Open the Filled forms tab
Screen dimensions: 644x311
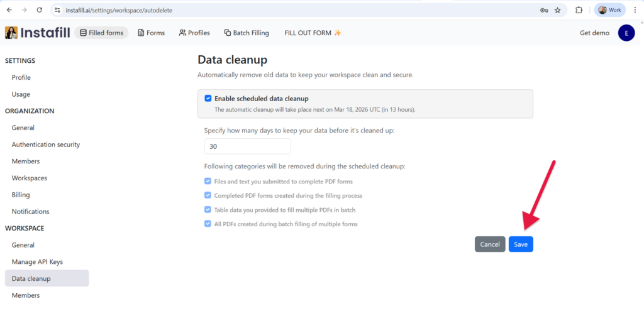tap(101, 33)
